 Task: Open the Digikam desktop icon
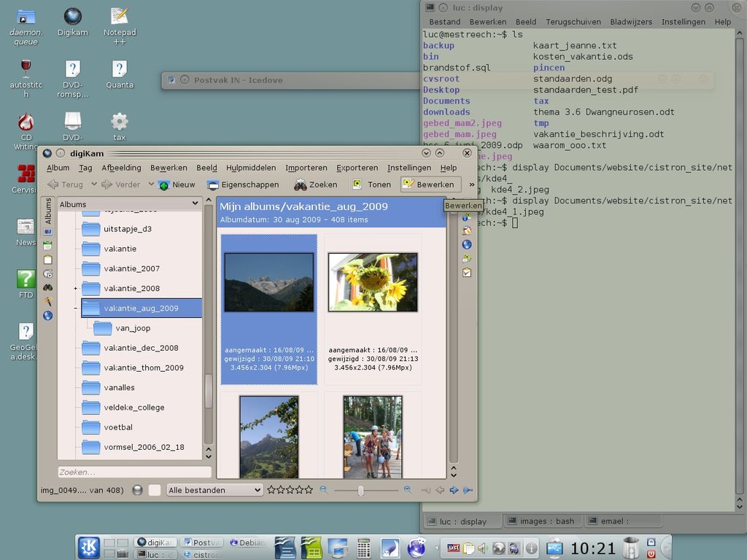pyautogui.click(x=72, y=23)
